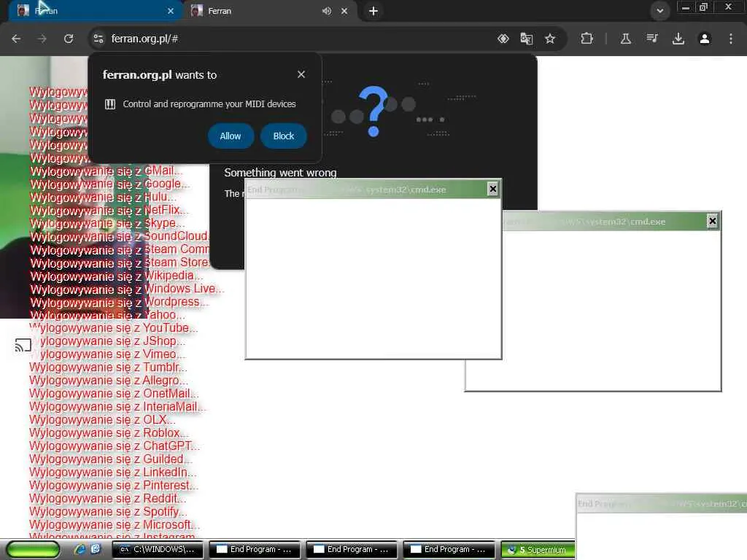747x560 pixels.
Task: Go back using the browser back arrow
Action: (x=16, y=39)
